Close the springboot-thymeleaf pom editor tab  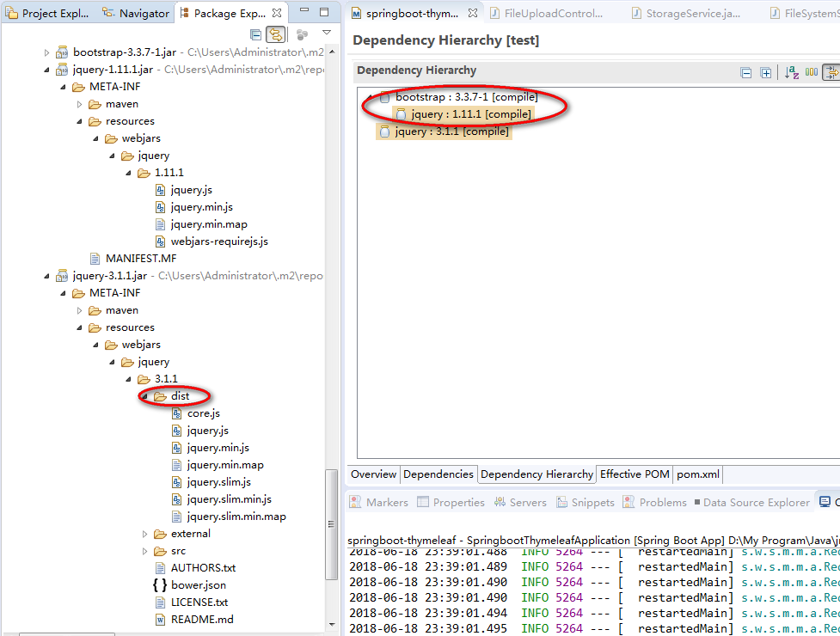(473, 13)
